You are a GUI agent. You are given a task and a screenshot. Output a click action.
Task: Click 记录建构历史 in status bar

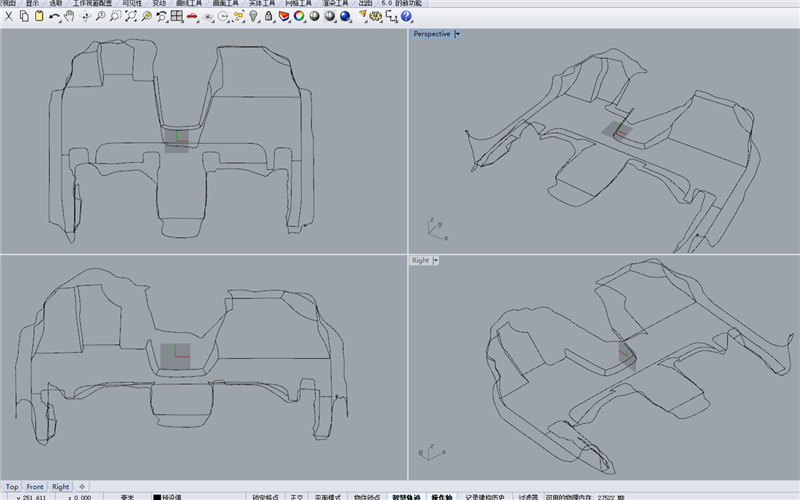click(485, 496)
